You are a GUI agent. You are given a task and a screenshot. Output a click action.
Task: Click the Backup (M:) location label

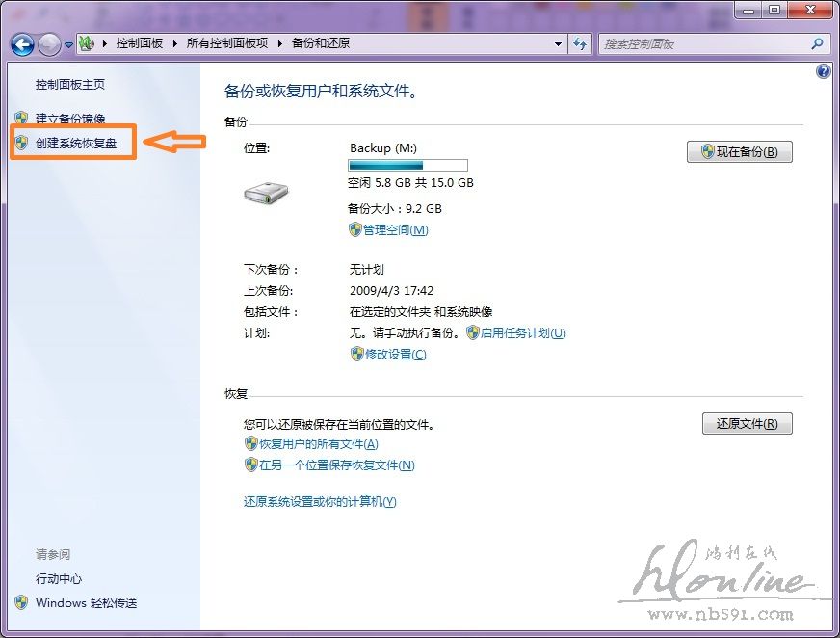tap(383, 148)
